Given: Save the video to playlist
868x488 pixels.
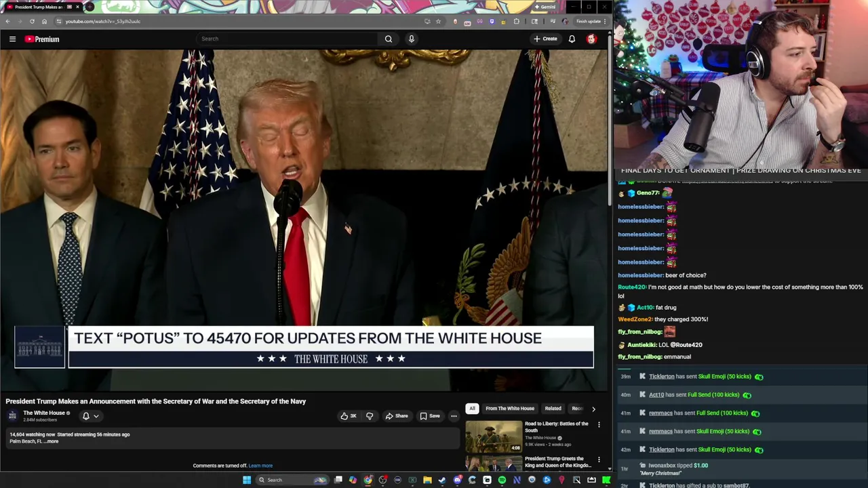Looking at the screenshot, I should click(x=430, y=416).
